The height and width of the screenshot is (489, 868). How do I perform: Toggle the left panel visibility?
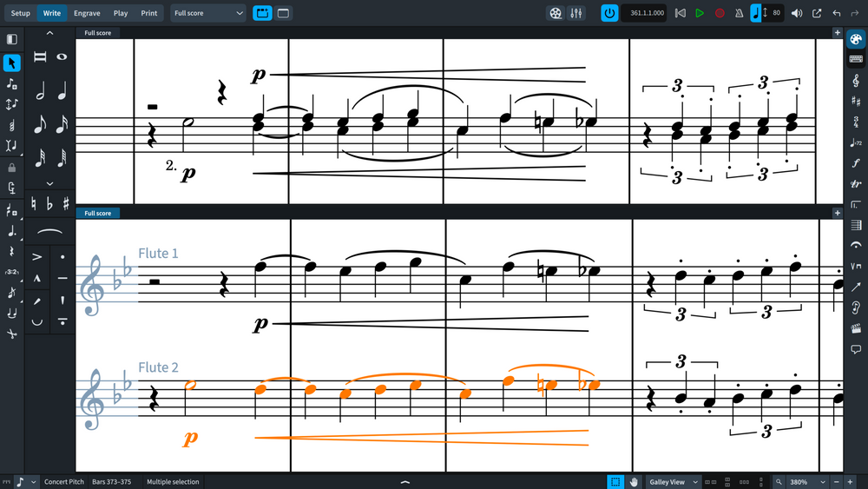coord(11,39)
